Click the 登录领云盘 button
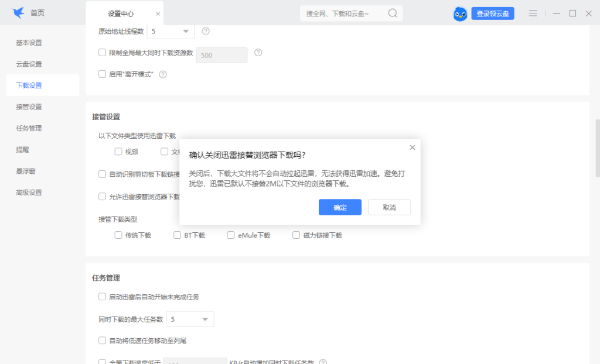 point(492,13)
